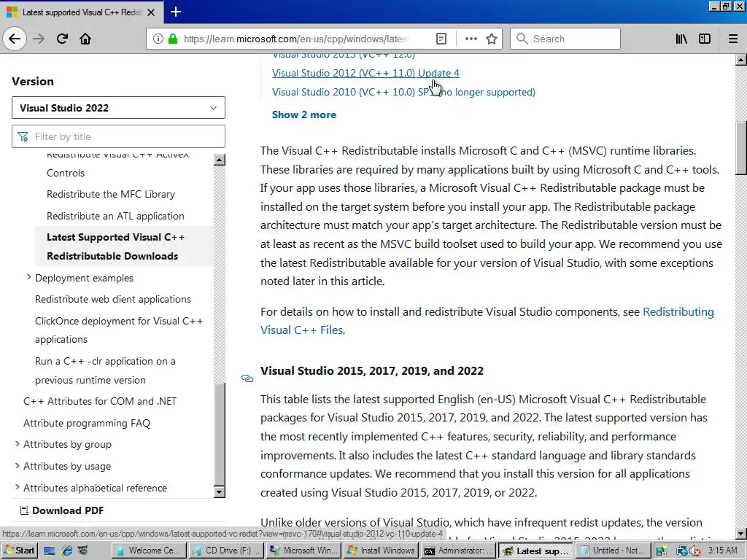Toggle reader view icon
This screenshot has width=747, height=560.
(x=441, y=39)
